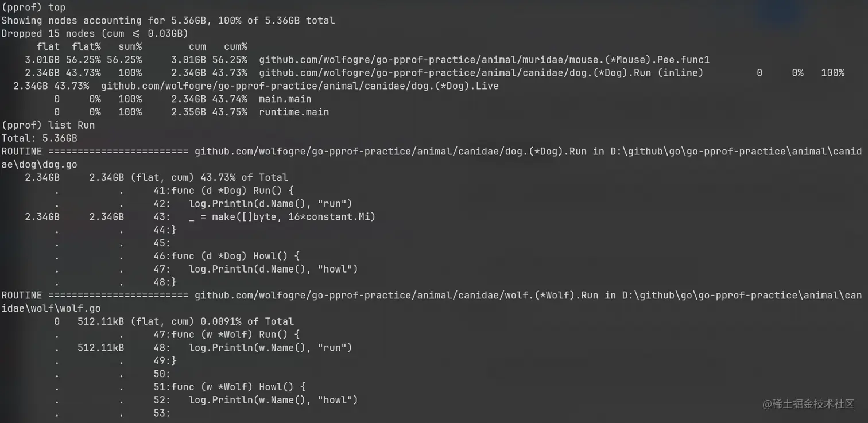Screen dimensions: 868x423
Task: Click the "func (d *Dog) Howl()" code line
Action: pyautogui.click(x=235, y=256)
